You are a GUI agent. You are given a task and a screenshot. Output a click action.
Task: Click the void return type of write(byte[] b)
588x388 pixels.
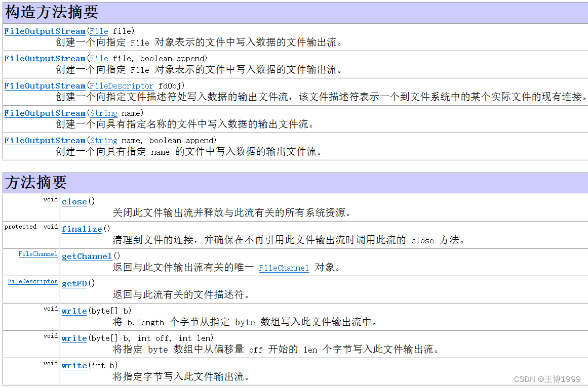[51, 309]
